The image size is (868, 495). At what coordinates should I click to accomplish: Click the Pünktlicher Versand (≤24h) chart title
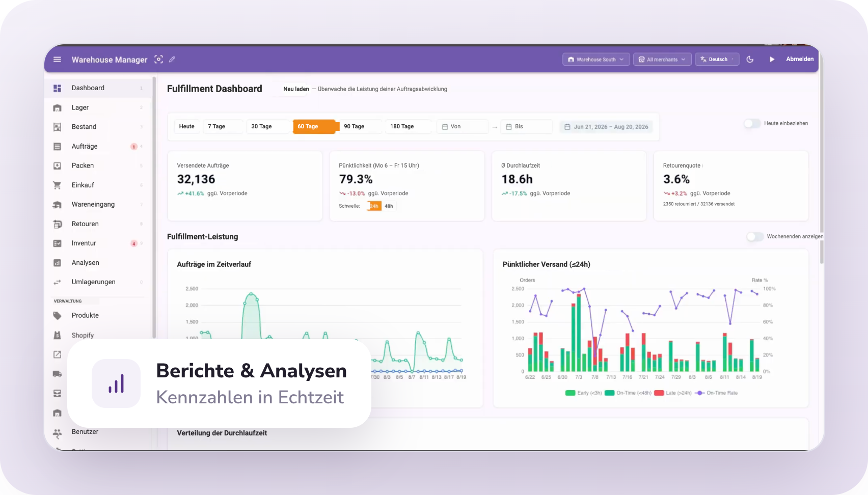(x=547, y=264)
